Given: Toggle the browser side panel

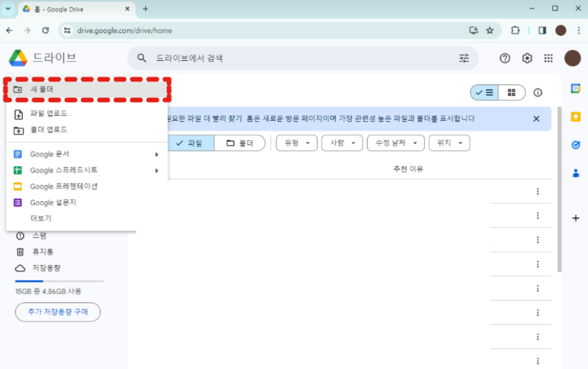Looking at the screenshot, I should (543, 30).
